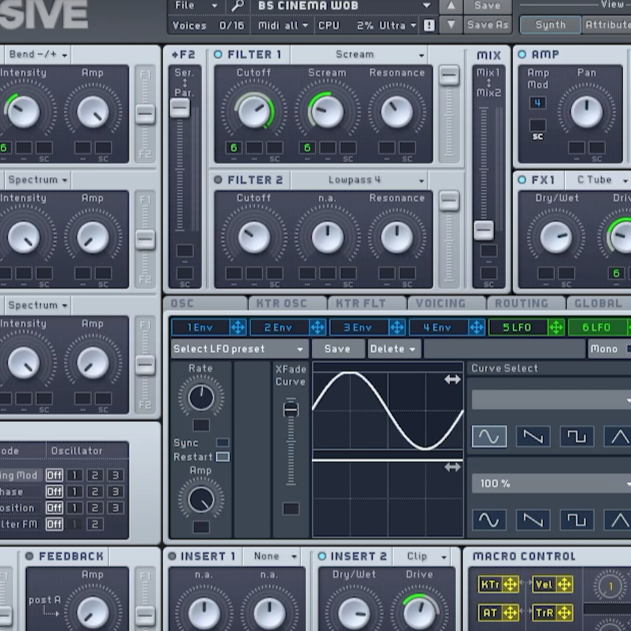Click the 1 Env modulation drag handle
Viewport: 631px width, 631px height.
click(x=238, y=327)
